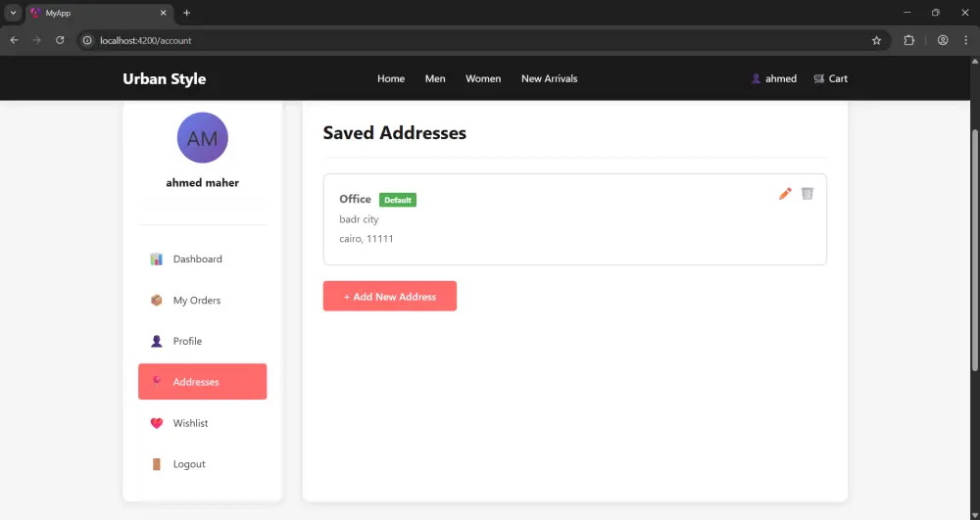Go to Home in the top navigation
Screen dimensions: 980x520
[391, 78]
